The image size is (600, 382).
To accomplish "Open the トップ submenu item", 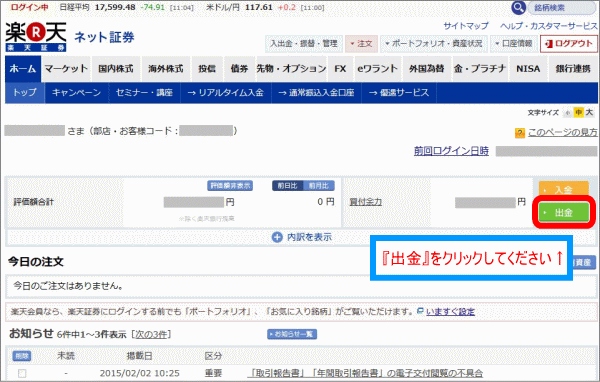I will point(25,93).
